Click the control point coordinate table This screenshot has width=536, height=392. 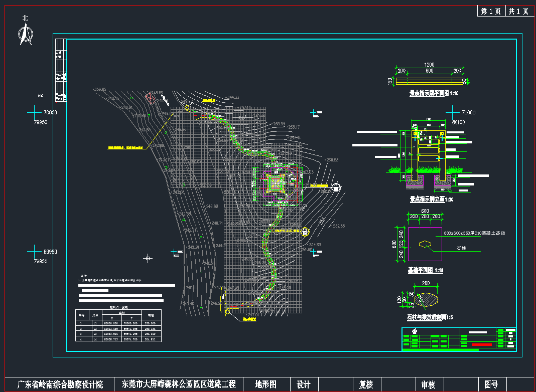click(x=118, y=324)
